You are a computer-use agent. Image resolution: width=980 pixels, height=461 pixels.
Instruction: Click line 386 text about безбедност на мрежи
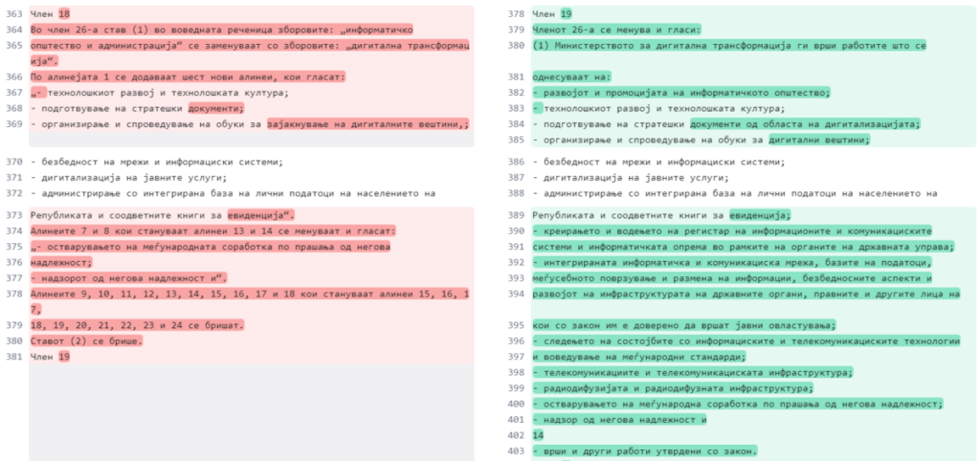coord(658,162)
